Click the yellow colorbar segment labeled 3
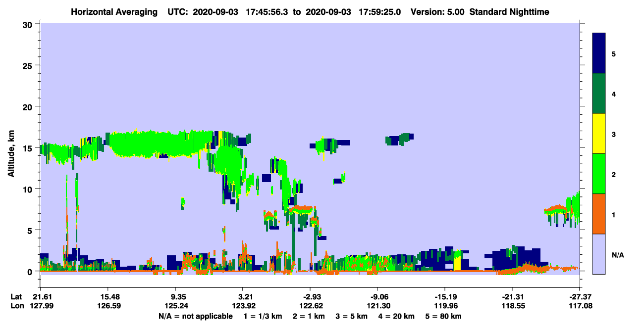 tap(599, 134)
